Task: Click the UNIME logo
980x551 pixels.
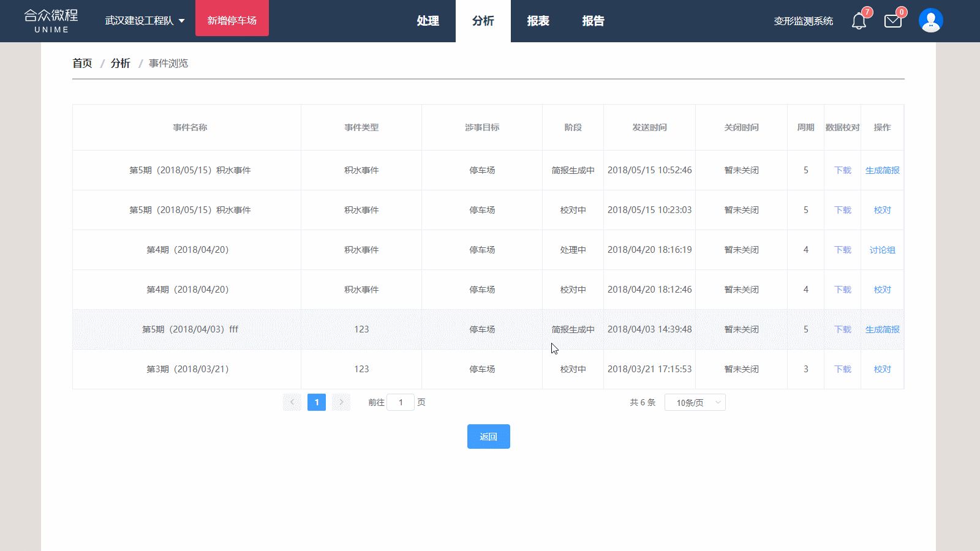Action: point(51,21)
